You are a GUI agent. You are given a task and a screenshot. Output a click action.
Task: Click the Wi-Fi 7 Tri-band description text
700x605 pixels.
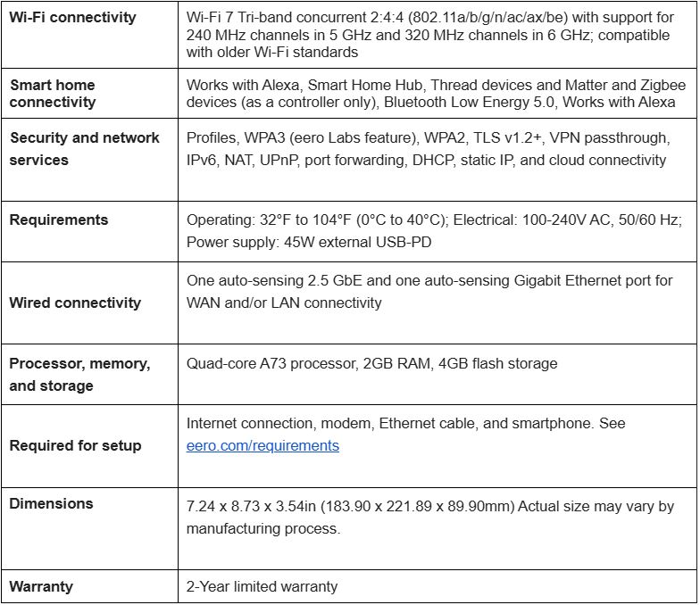click(430, 35)
